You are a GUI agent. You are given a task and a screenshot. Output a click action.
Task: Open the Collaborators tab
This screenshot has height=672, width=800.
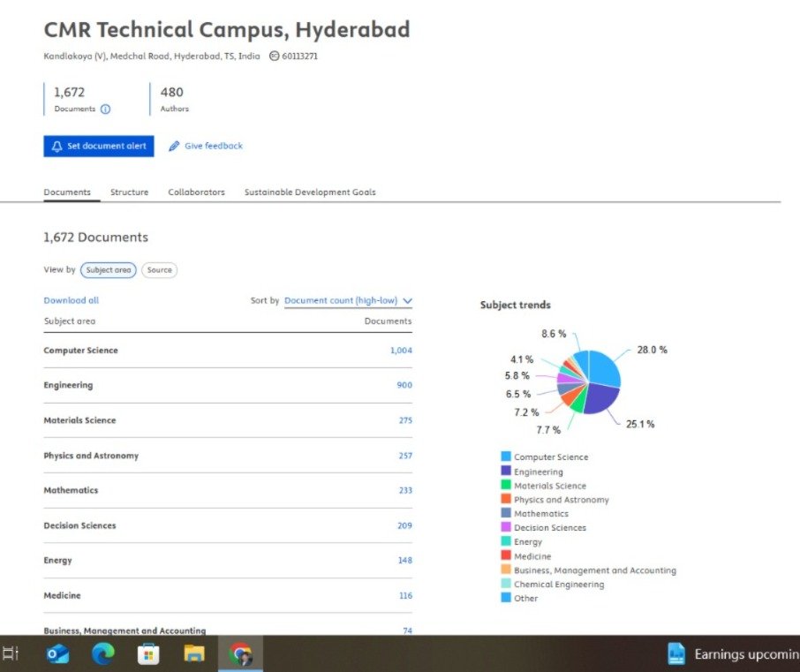[196, 193]
